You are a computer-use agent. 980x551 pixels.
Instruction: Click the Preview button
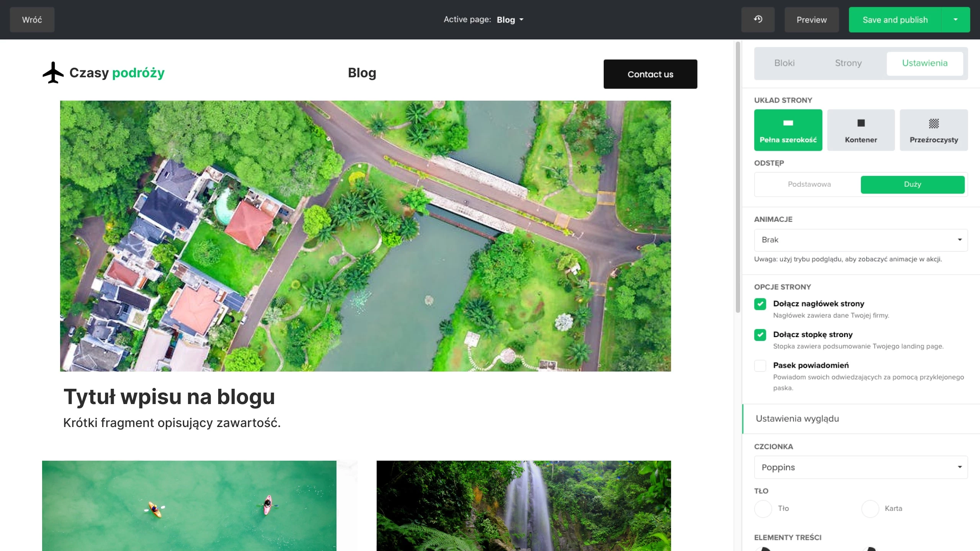[x=811, y=20]
